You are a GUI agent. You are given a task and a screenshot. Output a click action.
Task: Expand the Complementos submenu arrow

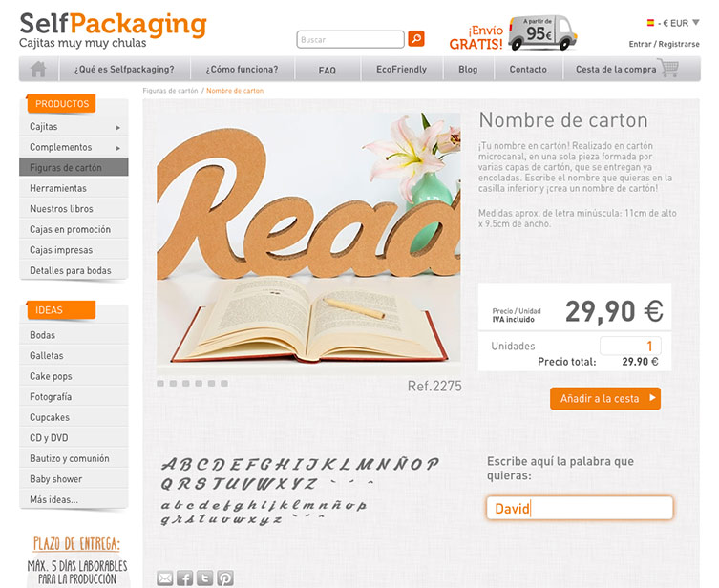pyautogui.click(x=117, y=148)
